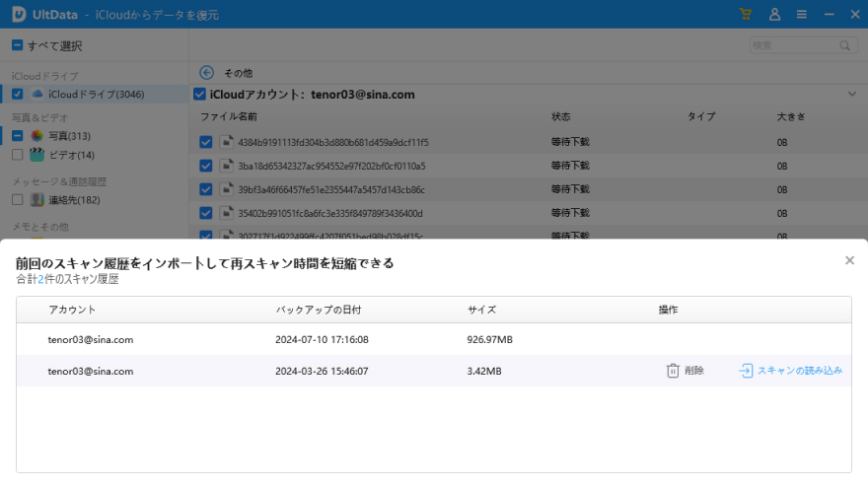Click file icon of 39bf3a46f66457fe51e2355447a5457d143cb86c

(226, 189)
